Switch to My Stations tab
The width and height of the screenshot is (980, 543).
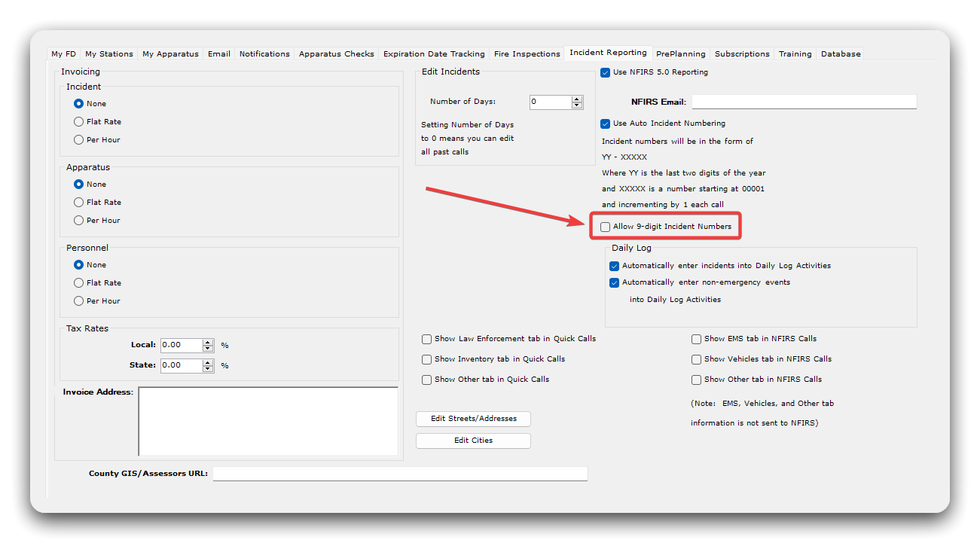point(109,54)
